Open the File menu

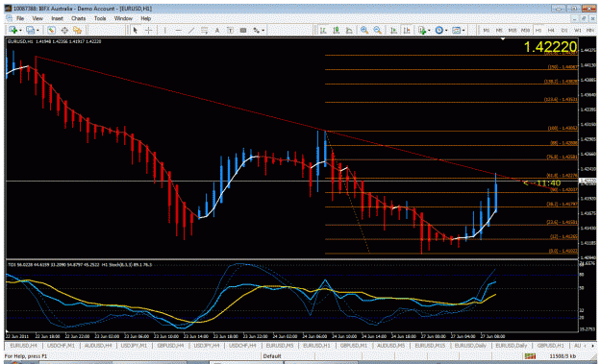pyautogui.click(x=20, y=18)
